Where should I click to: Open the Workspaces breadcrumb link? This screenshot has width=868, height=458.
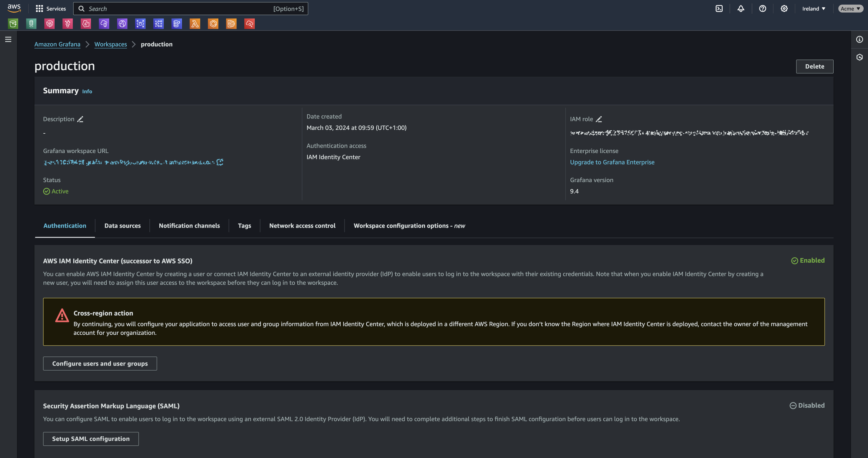point(111,44)
